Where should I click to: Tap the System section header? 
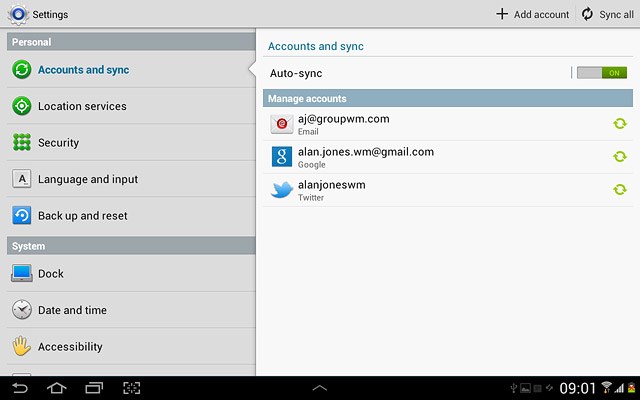click(x=131, y=246)
